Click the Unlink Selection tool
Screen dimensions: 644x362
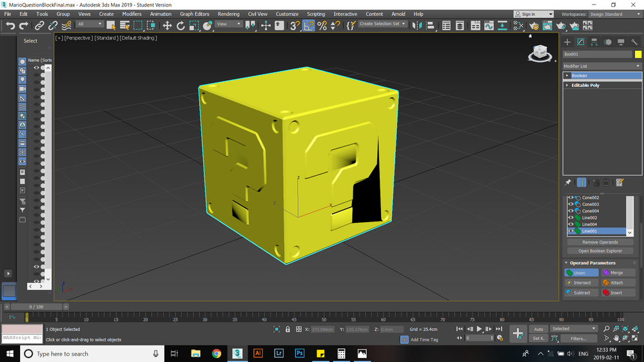pos(53,26)
